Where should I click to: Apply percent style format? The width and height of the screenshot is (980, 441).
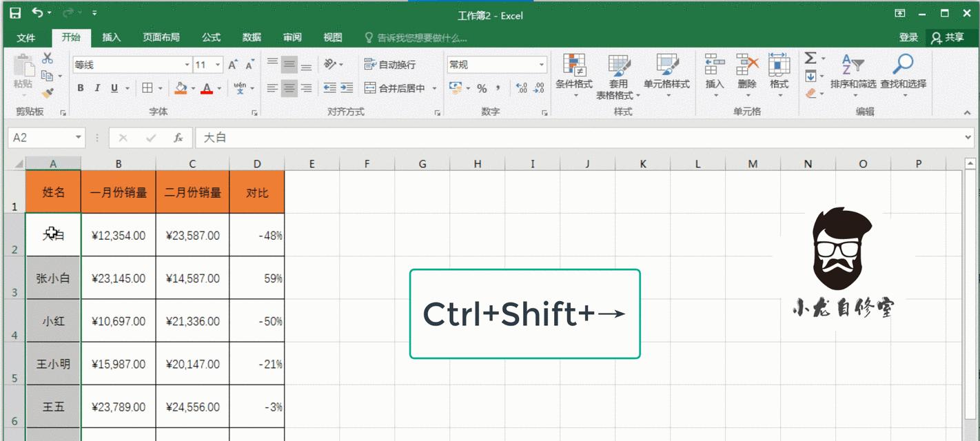pos(482,88)
